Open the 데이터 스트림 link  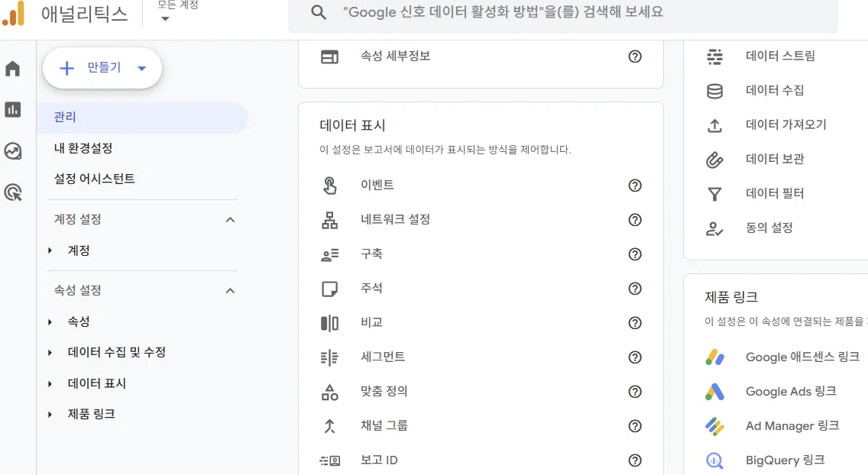[780, 56]
